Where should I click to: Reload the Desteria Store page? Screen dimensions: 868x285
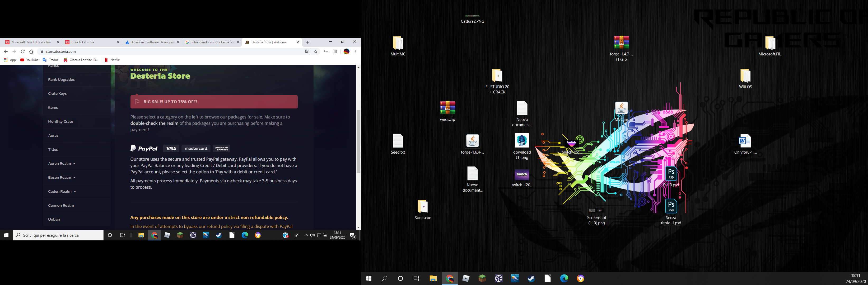pos(22,51)
